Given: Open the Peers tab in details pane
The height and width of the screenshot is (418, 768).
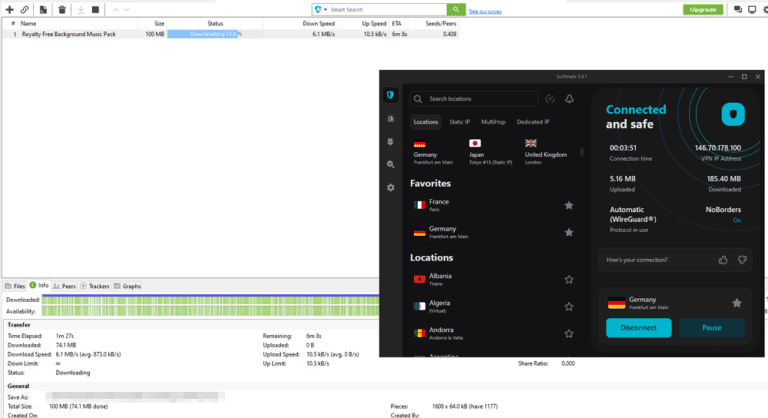Looking at the screenshot, I should [x=66, y=286].
